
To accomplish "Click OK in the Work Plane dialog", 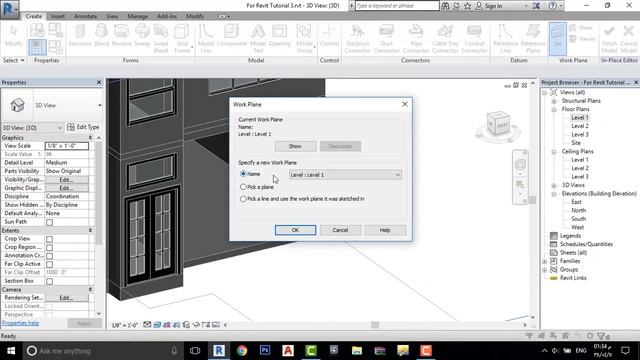I will coord(295,230).
